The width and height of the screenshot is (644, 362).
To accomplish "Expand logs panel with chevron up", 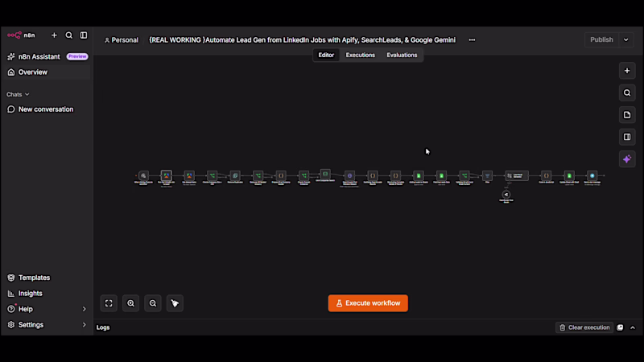I will [x=633, y=327].
